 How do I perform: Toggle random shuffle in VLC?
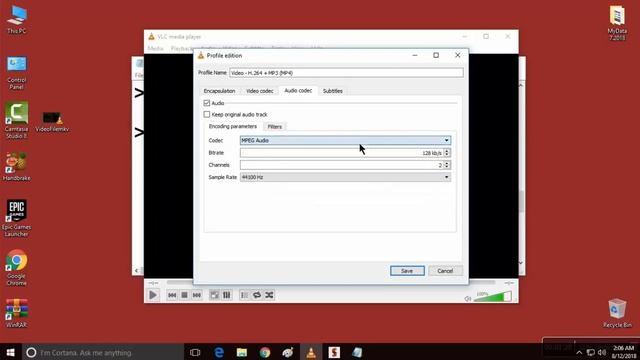tap(269, 295)
